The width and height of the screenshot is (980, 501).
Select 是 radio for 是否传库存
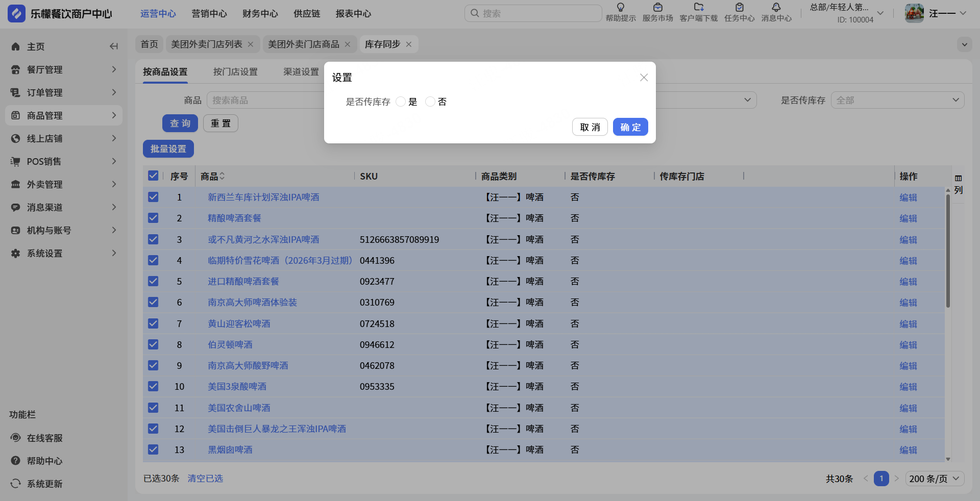click(x=401, y=102)
